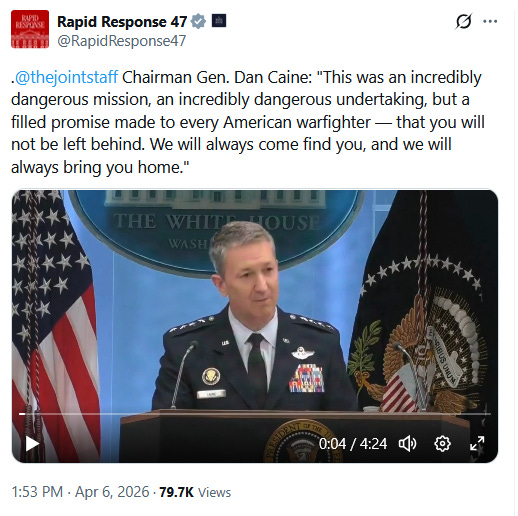
Task: Click the @RapidResponse47 handle
Action: click(x=122, y=41)
